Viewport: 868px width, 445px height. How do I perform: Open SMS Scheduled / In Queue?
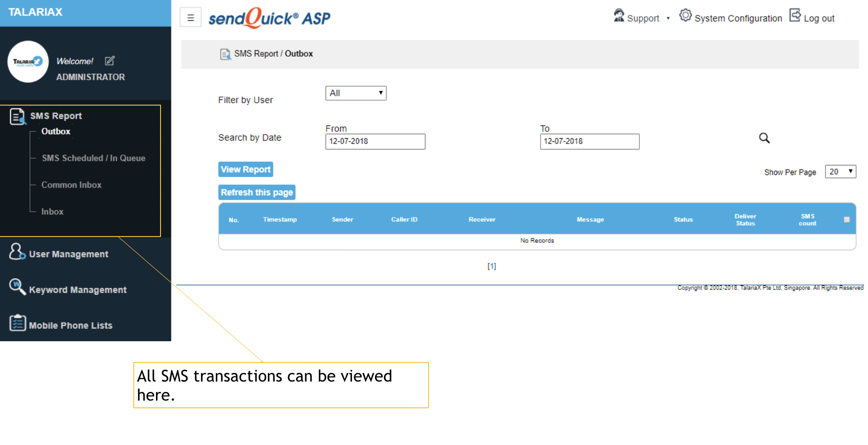93,158
